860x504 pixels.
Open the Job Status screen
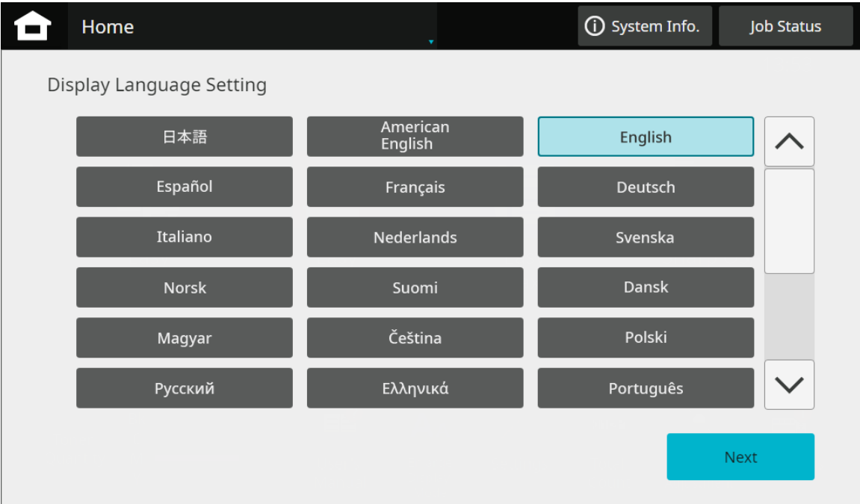click(x=785, y=27)
